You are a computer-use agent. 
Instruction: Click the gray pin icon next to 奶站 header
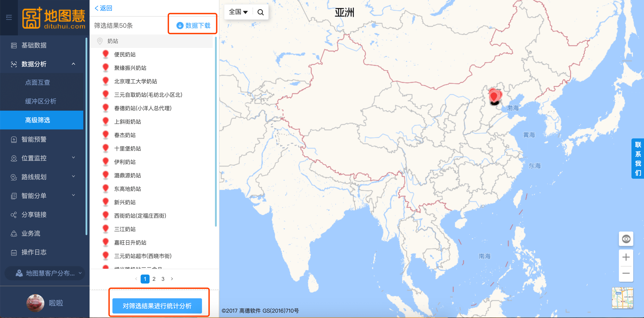100,41
